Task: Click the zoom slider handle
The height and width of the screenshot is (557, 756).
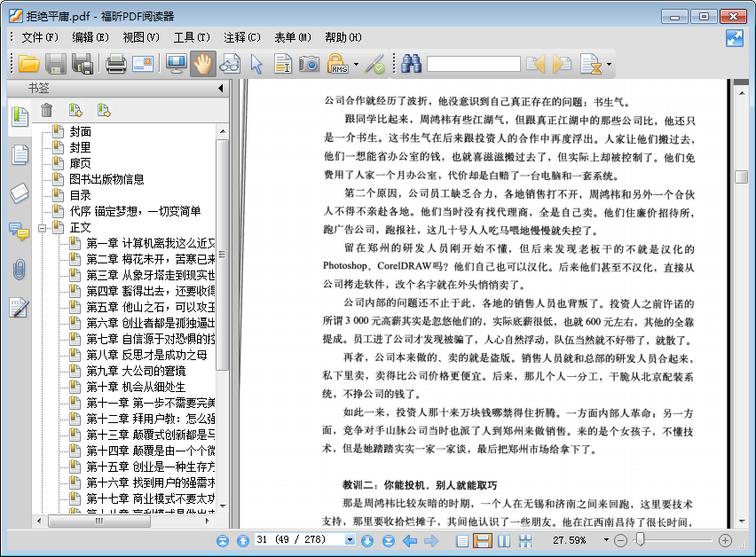Action: (641, 539)
